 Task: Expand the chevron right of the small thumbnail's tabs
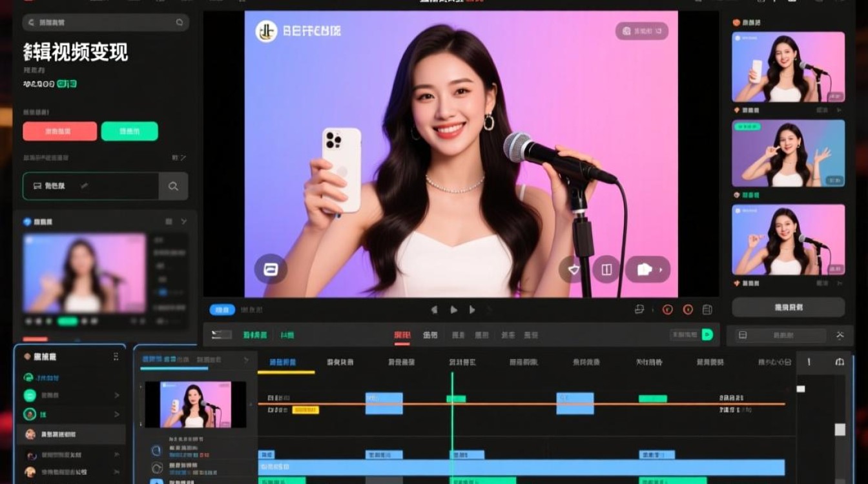(245, 359)
